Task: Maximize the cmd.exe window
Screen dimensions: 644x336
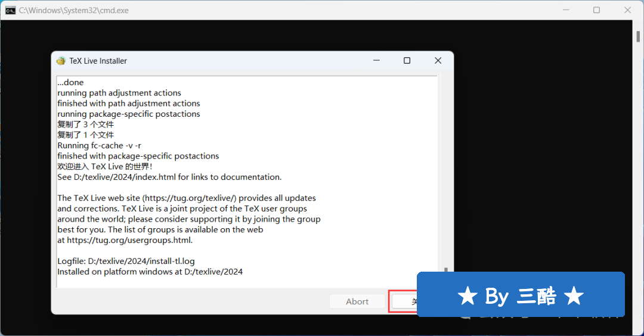Action: tap(596, 10)
